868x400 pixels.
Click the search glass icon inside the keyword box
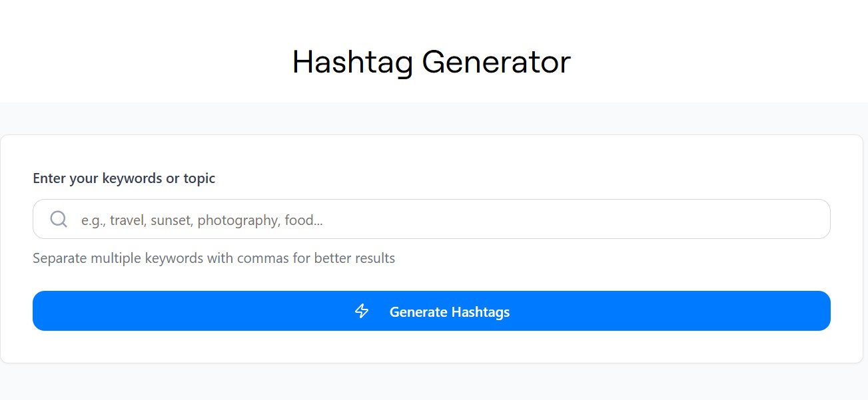tap(59, 219)
